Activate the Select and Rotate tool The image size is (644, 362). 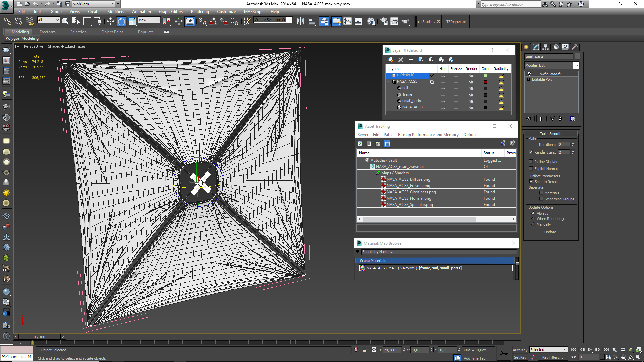tap(121, 21)
